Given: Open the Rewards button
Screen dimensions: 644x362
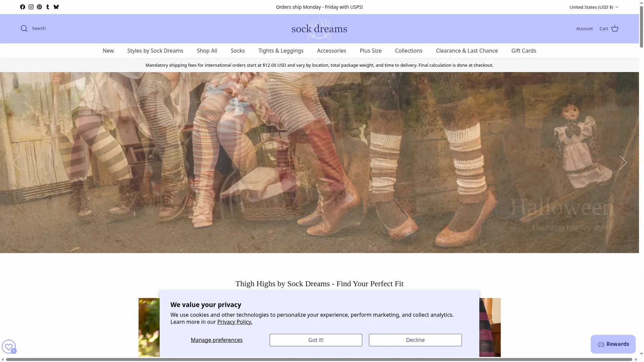Looking at the screenshot, I should tap(613, 344).
